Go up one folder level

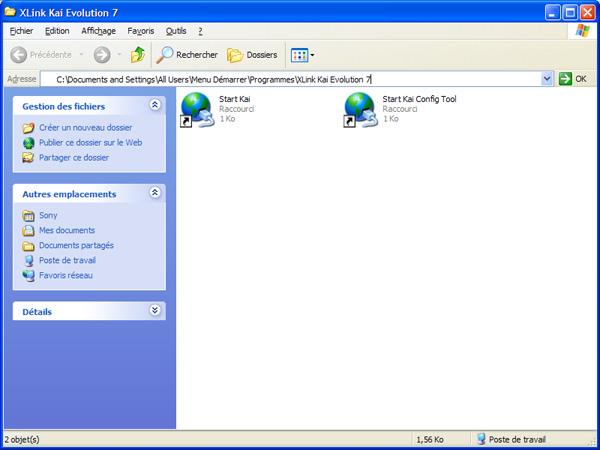137,55
